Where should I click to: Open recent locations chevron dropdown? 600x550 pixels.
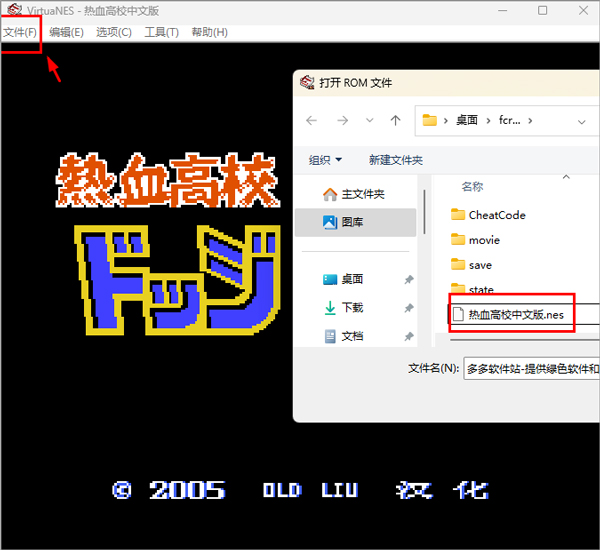coord(369,121)
